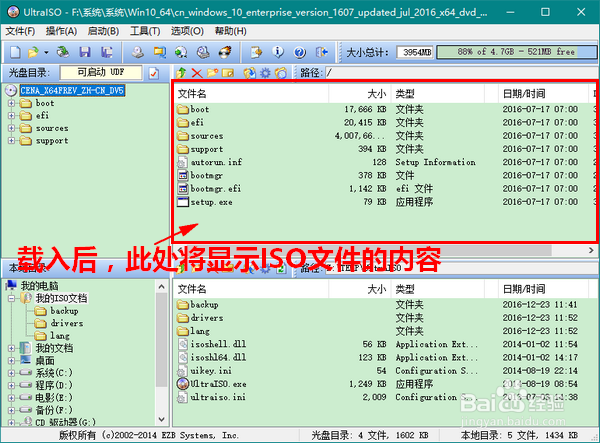Click the Rename folder icon in image toolbar

[228, 73]
